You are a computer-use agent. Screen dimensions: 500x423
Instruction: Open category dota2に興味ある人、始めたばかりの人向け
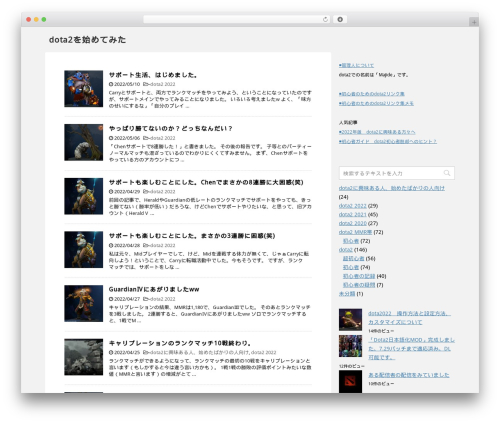[x=392, y=188]
